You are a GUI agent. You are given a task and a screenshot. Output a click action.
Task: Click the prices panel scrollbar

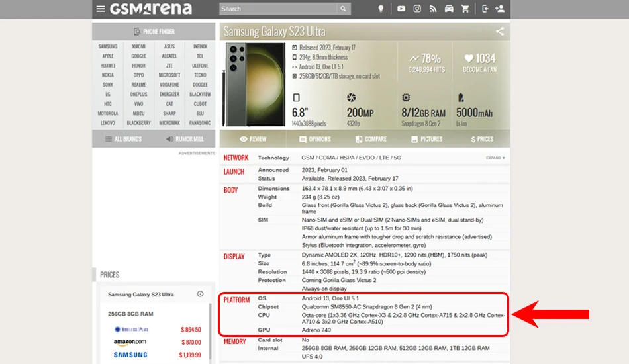tap(210, 333)
